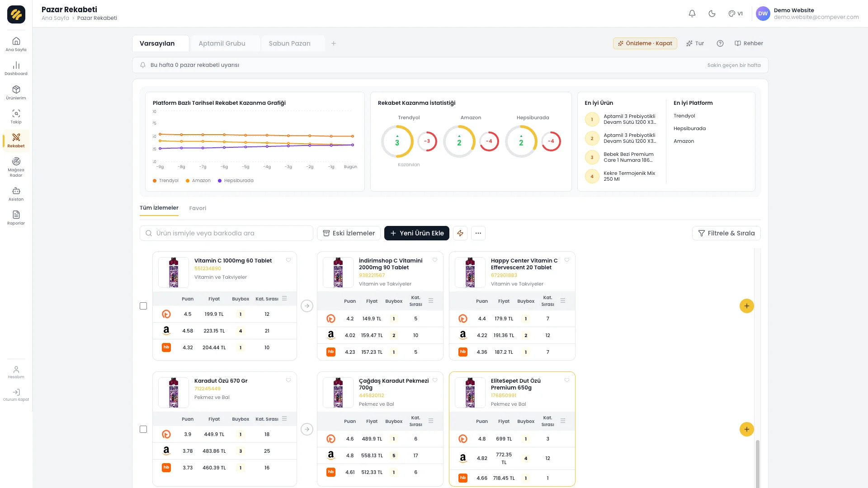This screenshot has width=868, height=488.
Task: Open Dashboard from the sidebar
Action: click(x=16, y=68)
